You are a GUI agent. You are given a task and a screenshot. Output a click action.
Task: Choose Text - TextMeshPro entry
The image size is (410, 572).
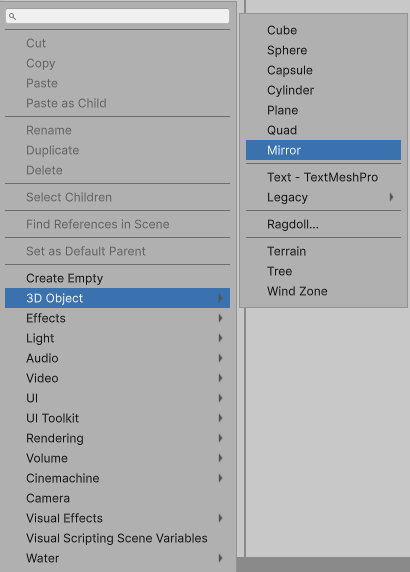pos(323,177)
